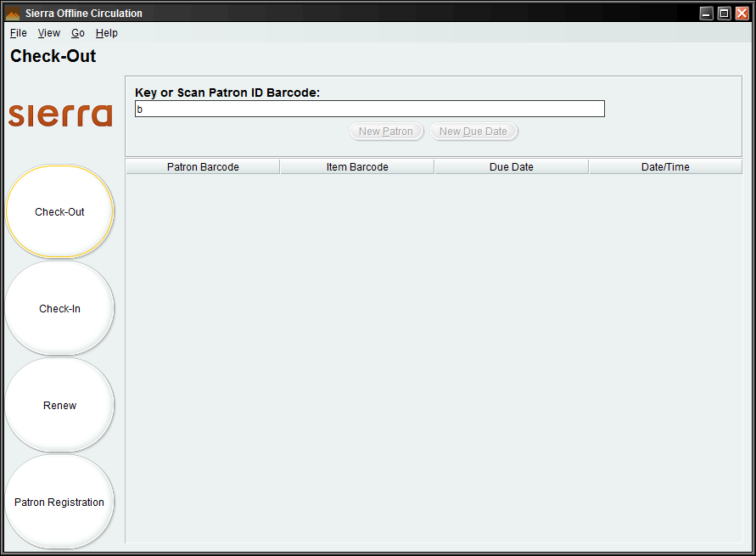
Task: Switch to Check-In mode
Action: [x=59, y=309]
